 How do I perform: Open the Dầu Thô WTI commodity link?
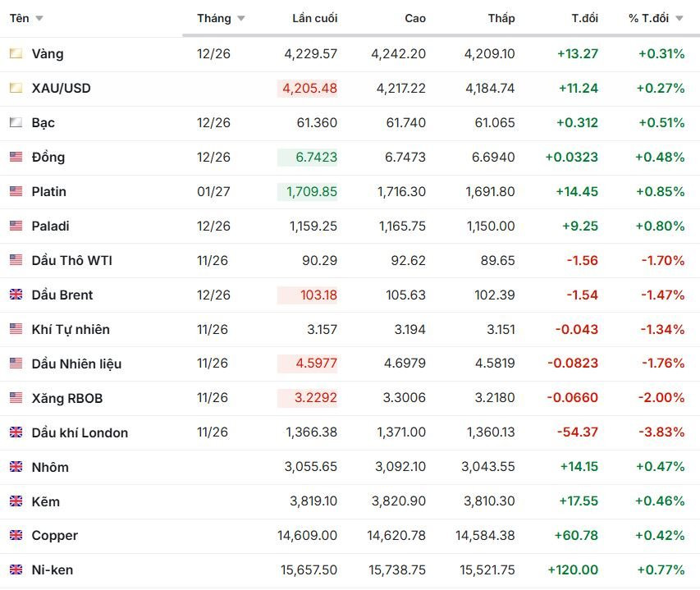coord(72,260)
